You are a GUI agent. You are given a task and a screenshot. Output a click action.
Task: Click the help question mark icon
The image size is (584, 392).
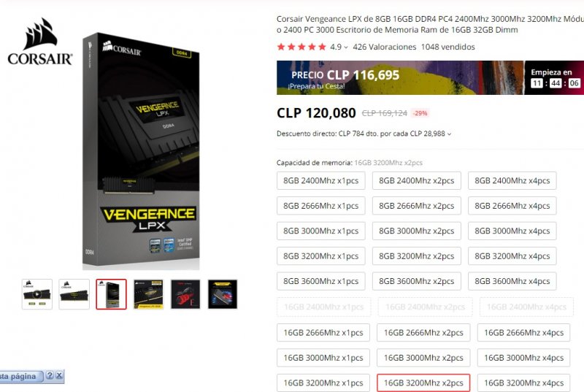click(50, 376)
